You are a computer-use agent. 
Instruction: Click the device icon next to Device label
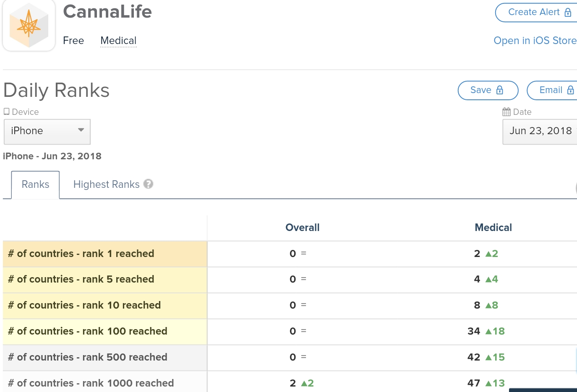7,112
